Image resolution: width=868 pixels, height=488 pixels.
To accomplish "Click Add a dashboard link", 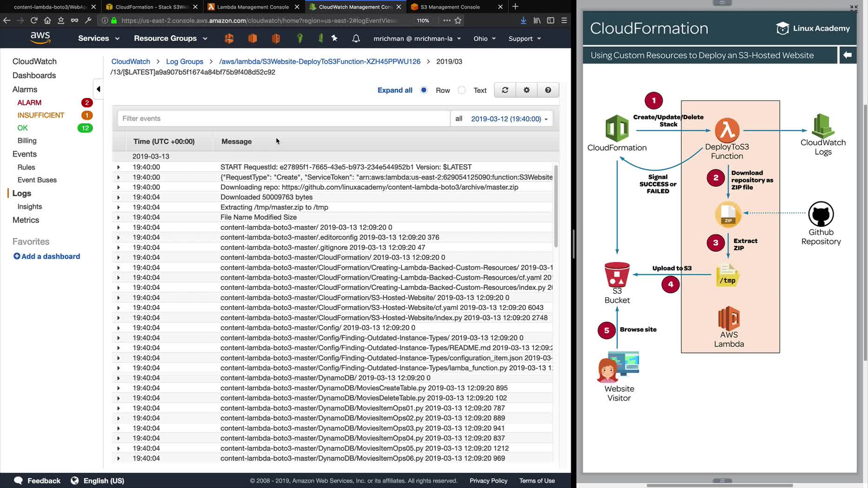I will [x=47, y=257].
